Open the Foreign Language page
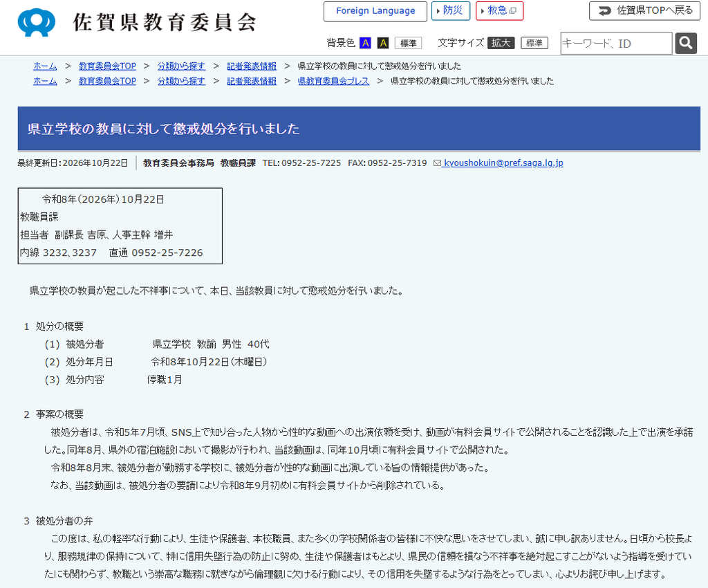This screenshot has width=708, height=588. click(375, 11)
